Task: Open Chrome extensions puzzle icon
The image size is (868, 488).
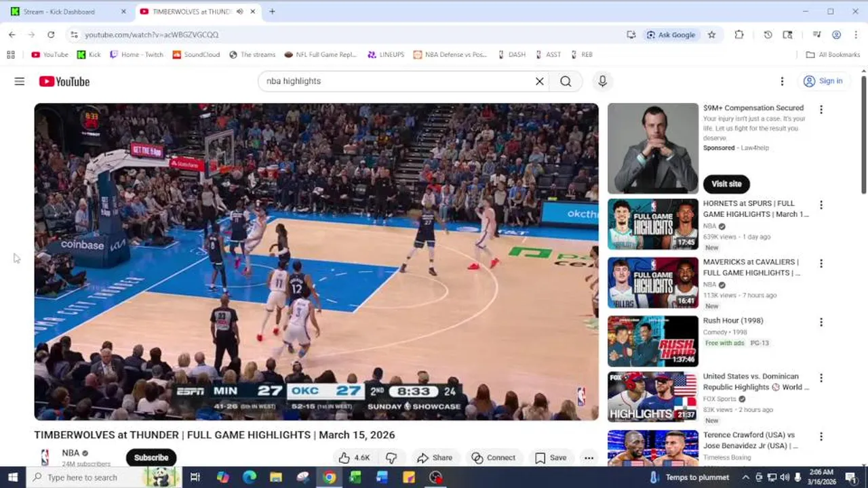Action: pyautogui.click(x=739, y=35)
